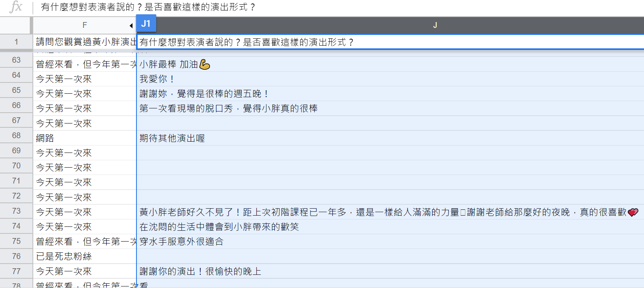This screenshot has width=644, height=288.
Task: Select row 73 header
Action: pyautogui.click(x=16, y=211)
